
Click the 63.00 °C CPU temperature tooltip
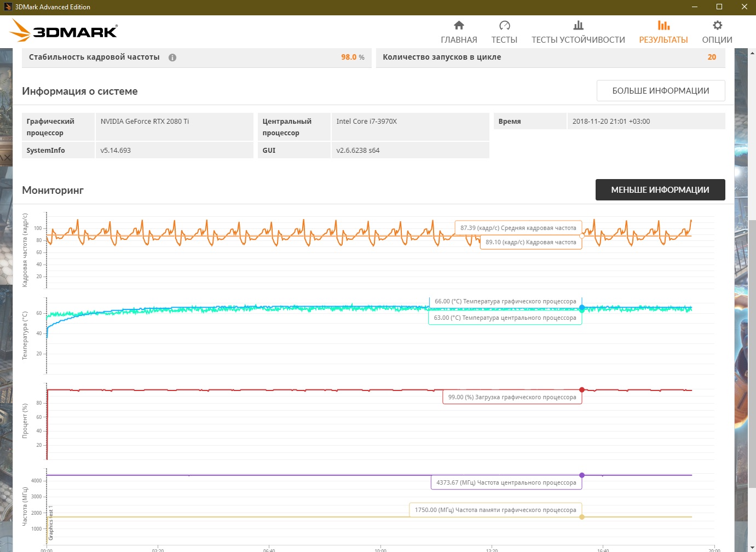pos(505,318)
